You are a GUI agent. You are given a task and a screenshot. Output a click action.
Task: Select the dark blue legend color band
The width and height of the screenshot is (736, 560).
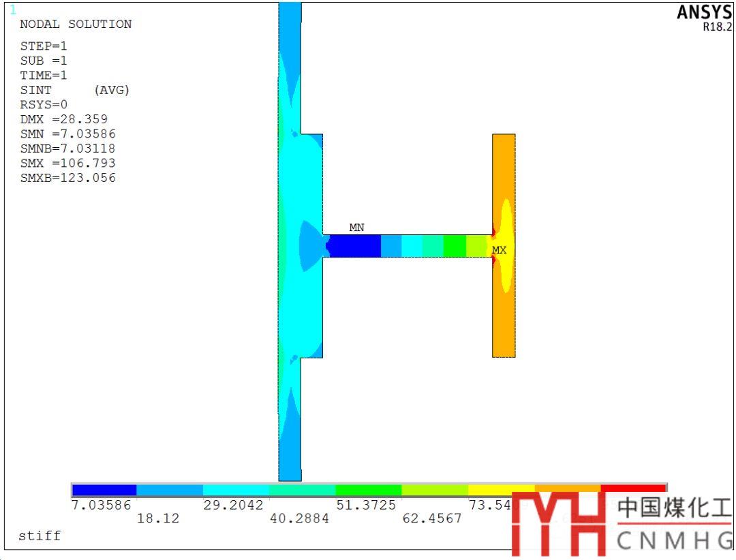tap(104, 490)
